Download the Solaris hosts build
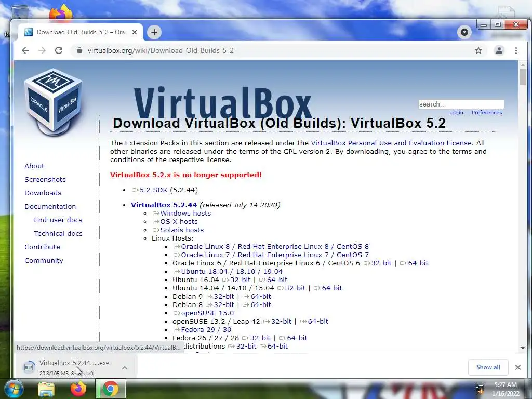532x399 pixels. coord(179,230)
